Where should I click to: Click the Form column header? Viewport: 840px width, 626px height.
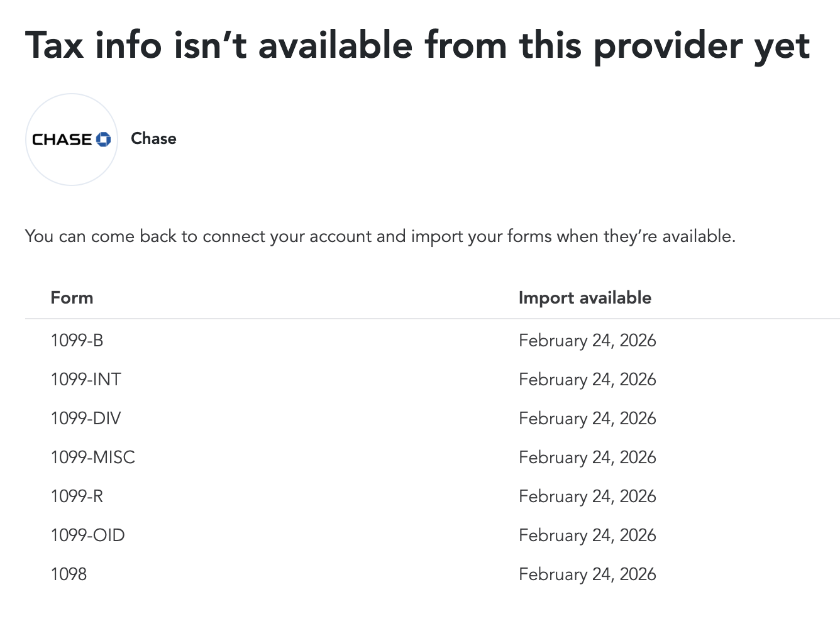[x=72, y=298]
